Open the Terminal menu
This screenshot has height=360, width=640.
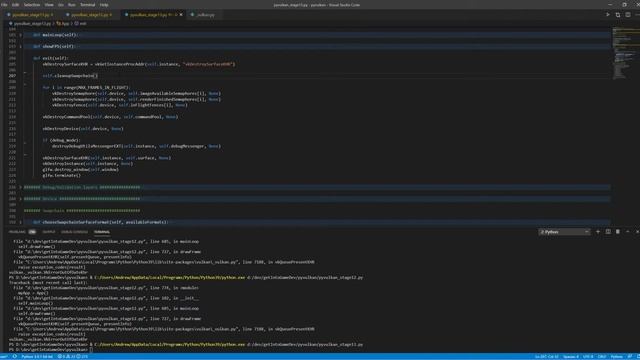pyautogui.click(x=87, y=5)
